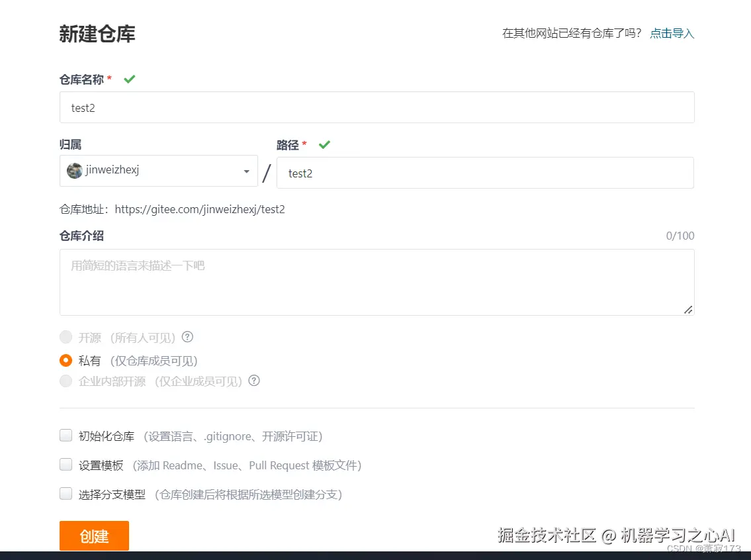751x560 pixels.
Task: Check the 初始化仓库 checkbox
Action: tap(66, 435)
